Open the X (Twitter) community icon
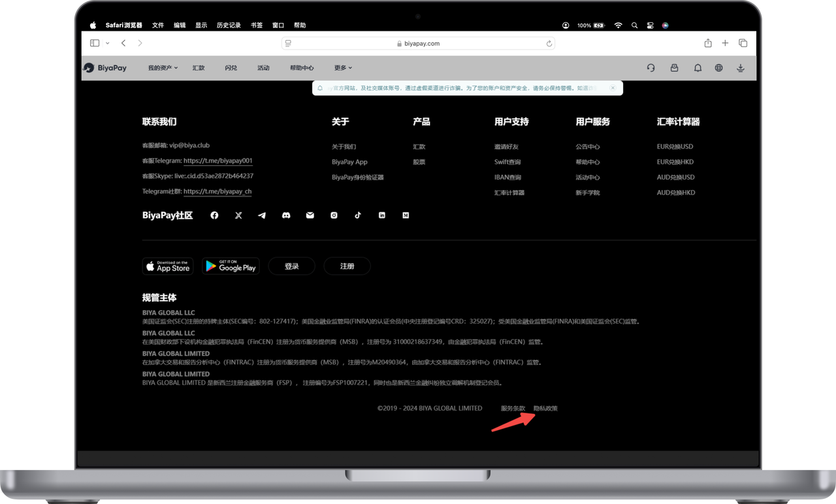The width and height of the screenshot is (836, 504). [238, 215]
